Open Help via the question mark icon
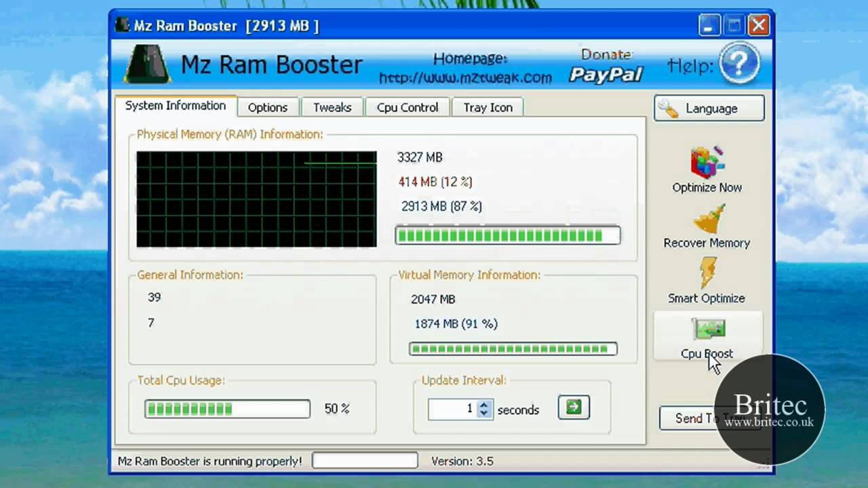This screenshot has width=868, height=488. [x=739, y=64]
